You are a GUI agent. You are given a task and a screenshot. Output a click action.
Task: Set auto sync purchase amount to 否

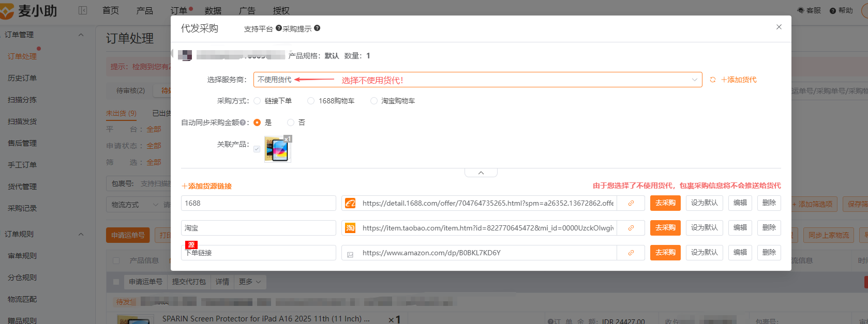(291, 122)
